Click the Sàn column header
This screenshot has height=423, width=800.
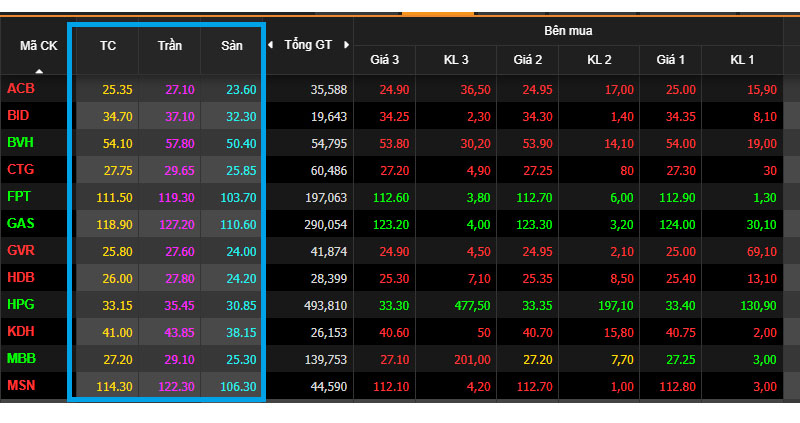232,46
